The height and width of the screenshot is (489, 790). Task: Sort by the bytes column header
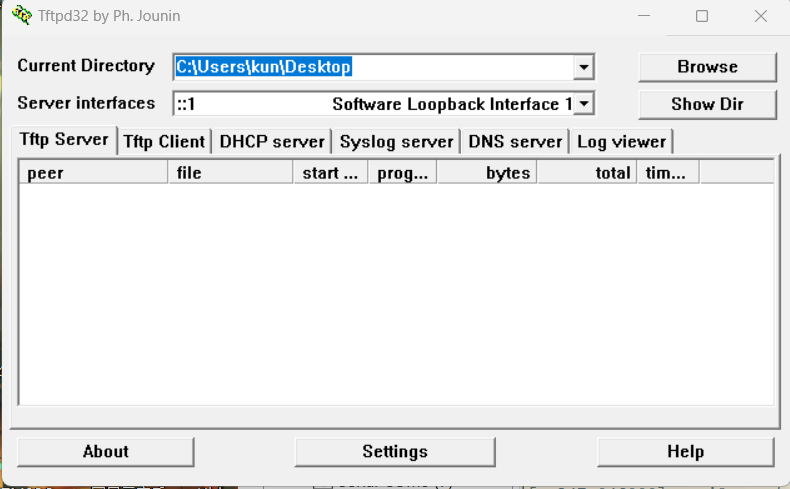(487, 173)
